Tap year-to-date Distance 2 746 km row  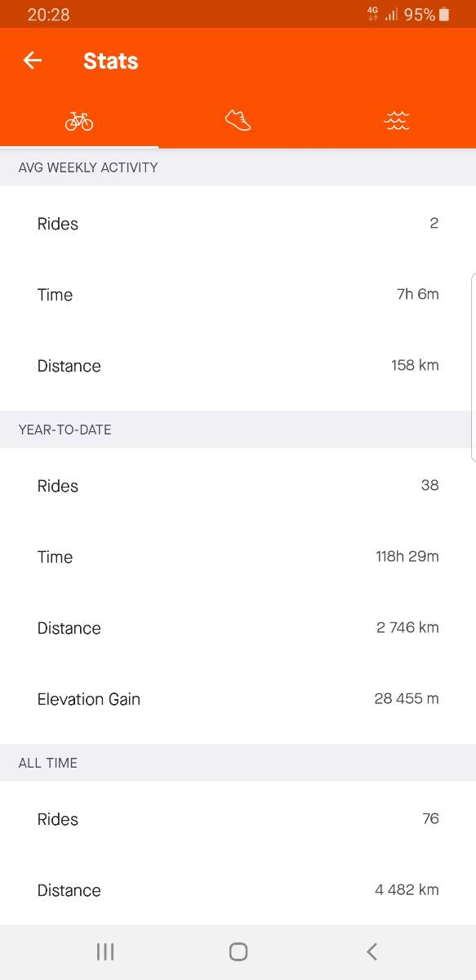(238, 628)
